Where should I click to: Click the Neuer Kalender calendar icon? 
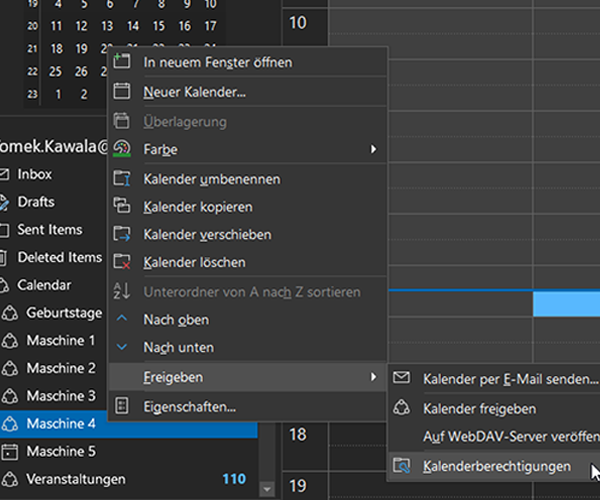(x=123, y=92)
